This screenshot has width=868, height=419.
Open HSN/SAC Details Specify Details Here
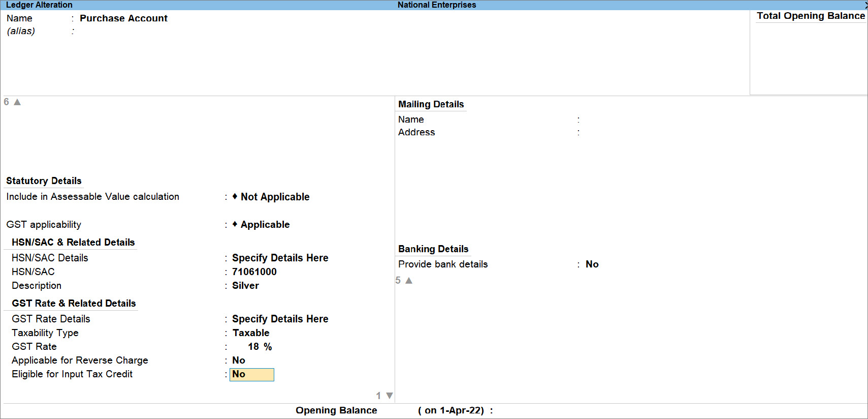tap(280, 258)
